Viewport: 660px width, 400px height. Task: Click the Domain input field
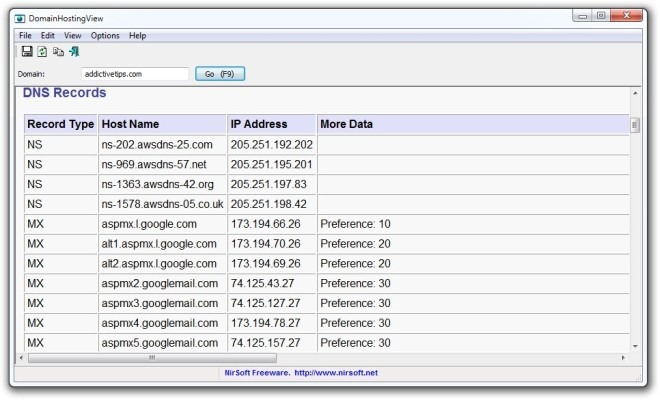point(135,74)
